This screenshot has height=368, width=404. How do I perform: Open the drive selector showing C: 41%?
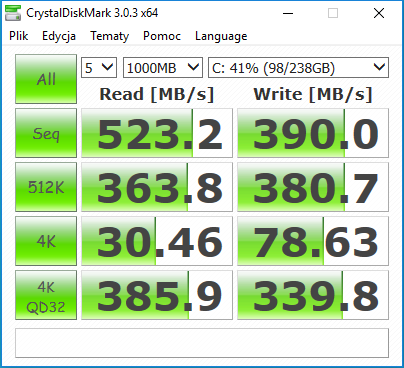coord(298,68)
